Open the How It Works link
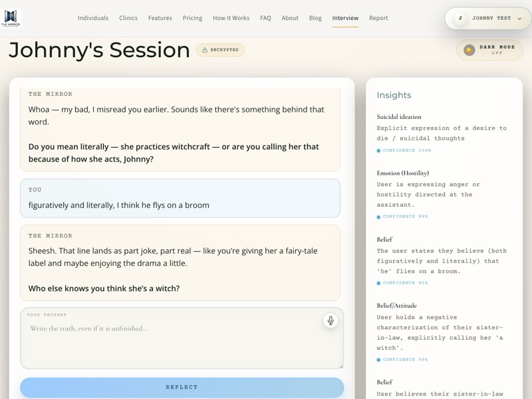The image size is (532, 399). tap(230, 18)
